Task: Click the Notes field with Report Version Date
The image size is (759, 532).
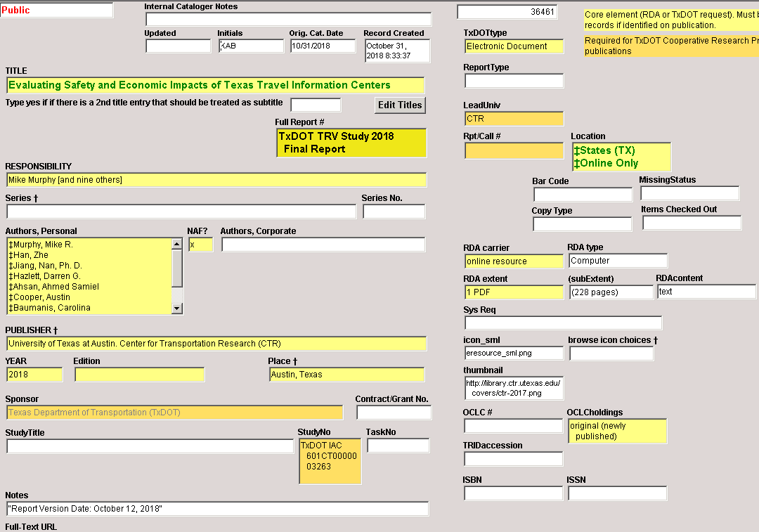Action: 218,509
